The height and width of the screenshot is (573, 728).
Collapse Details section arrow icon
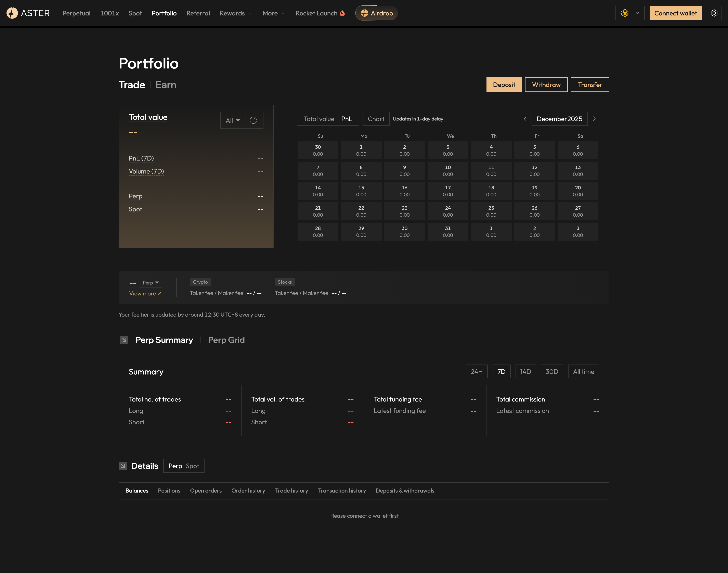point(123,466)
